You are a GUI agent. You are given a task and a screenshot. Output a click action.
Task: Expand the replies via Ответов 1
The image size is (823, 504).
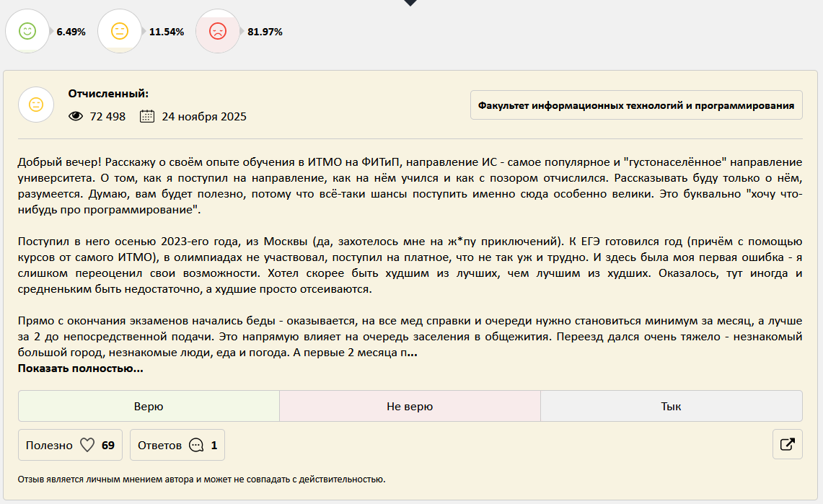tap(177, 445)
